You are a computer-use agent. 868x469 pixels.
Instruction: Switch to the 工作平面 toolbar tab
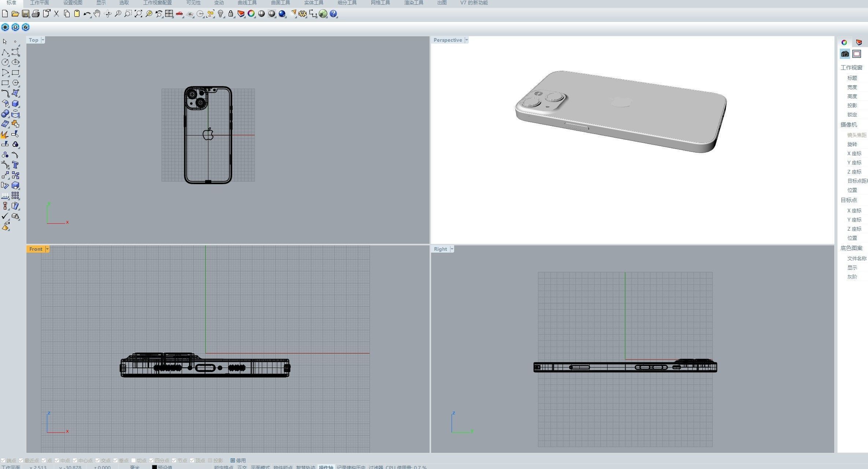[x=40, y=3]
